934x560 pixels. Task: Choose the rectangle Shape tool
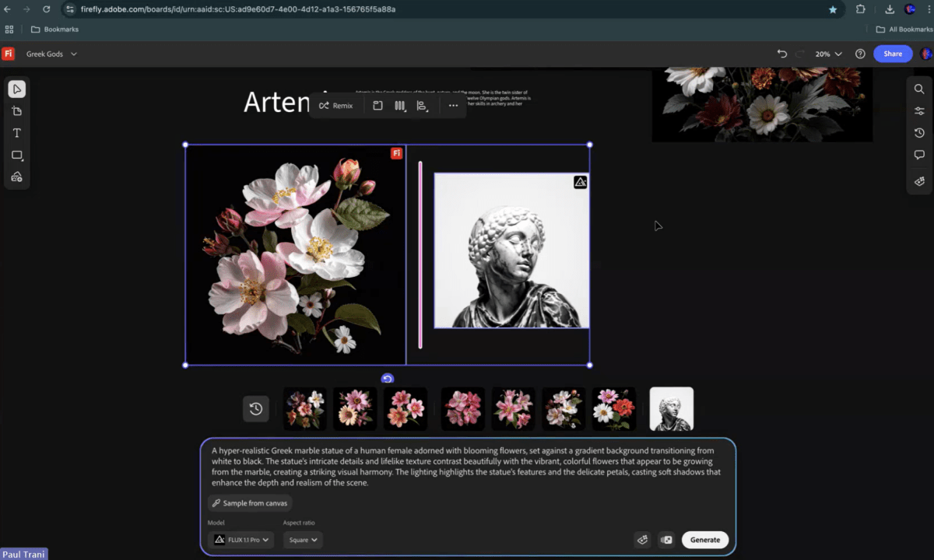point(16,156)
